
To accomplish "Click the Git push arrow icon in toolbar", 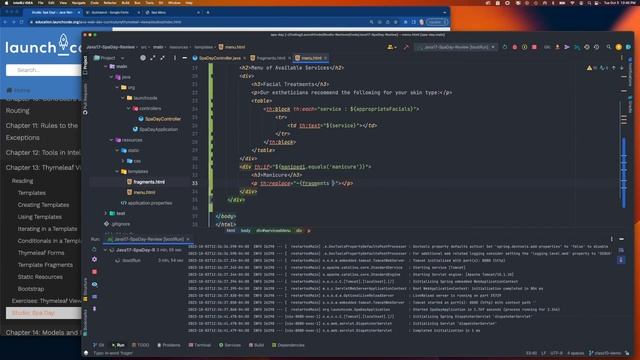I will click(x=567, y=47).
